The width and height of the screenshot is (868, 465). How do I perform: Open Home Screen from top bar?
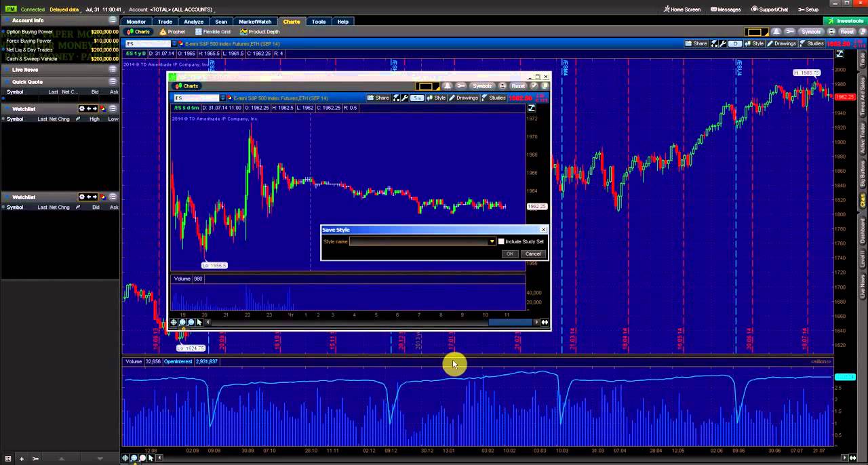click(682, 9)
